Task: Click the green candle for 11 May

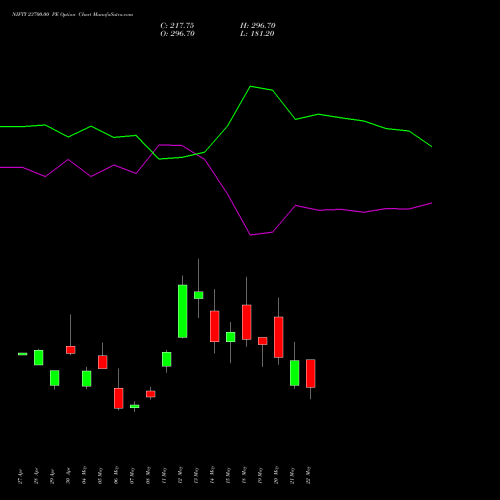Action: coord(167,359)
